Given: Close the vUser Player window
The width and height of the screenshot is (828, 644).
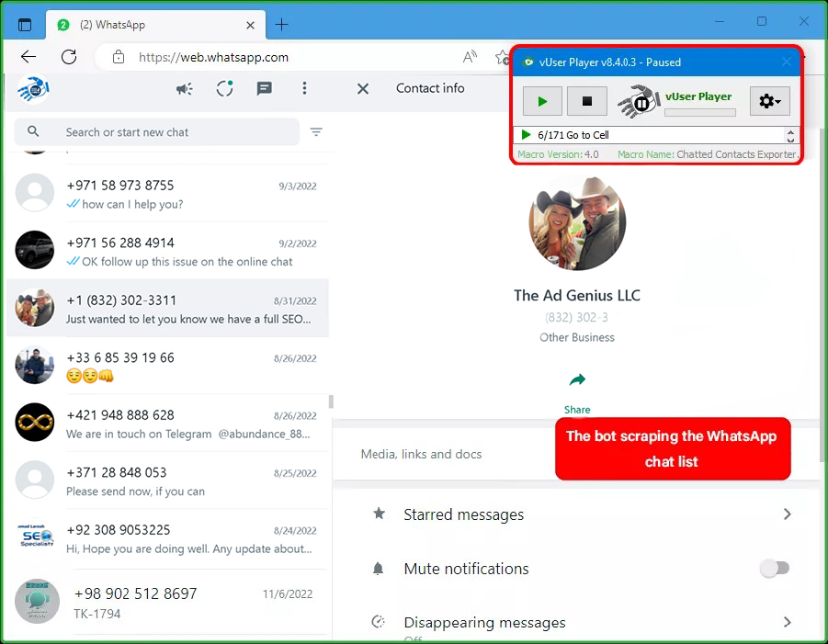Looking at the screenshot, I should (x=787, y=62).
